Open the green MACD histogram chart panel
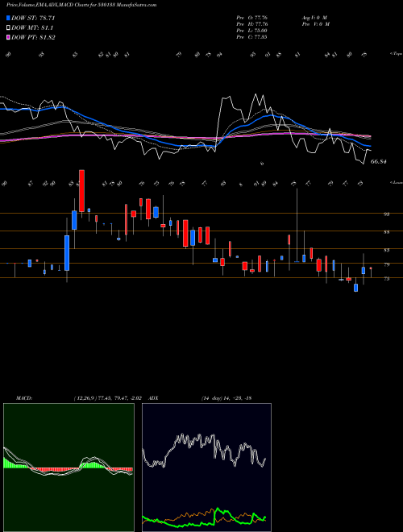Image resolution: width=403 pixels, height=532 pixels. [69, 468]
